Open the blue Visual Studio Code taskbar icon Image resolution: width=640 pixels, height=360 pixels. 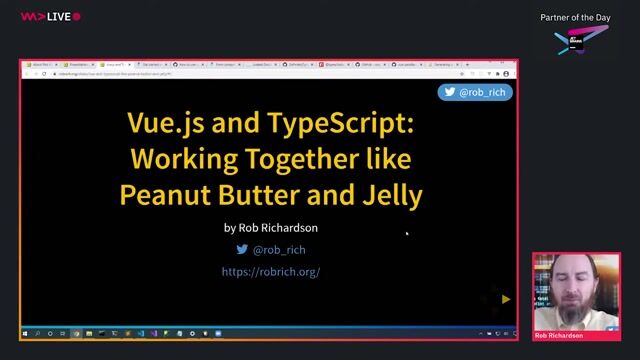coord(141,333)
